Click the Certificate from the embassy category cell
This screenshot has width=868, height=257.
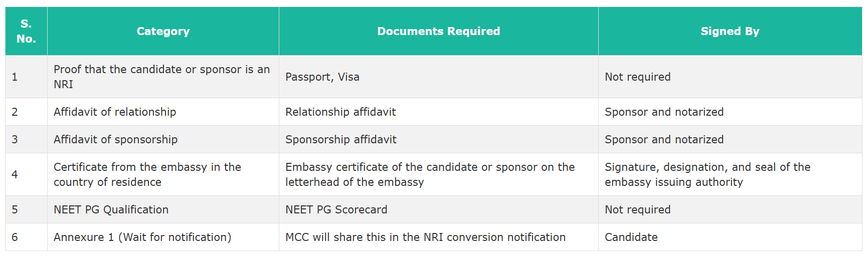(147, 174)
